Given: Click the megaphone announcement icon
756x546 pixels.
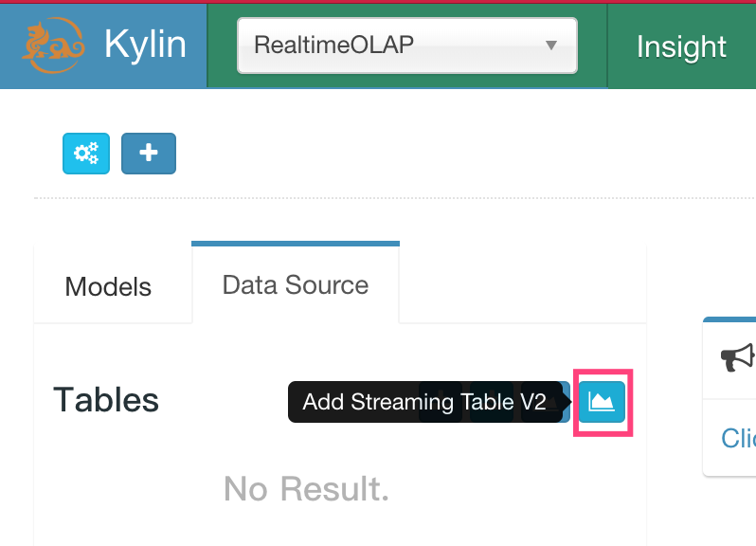Looking at the screenshot, I should click(737, 357).
